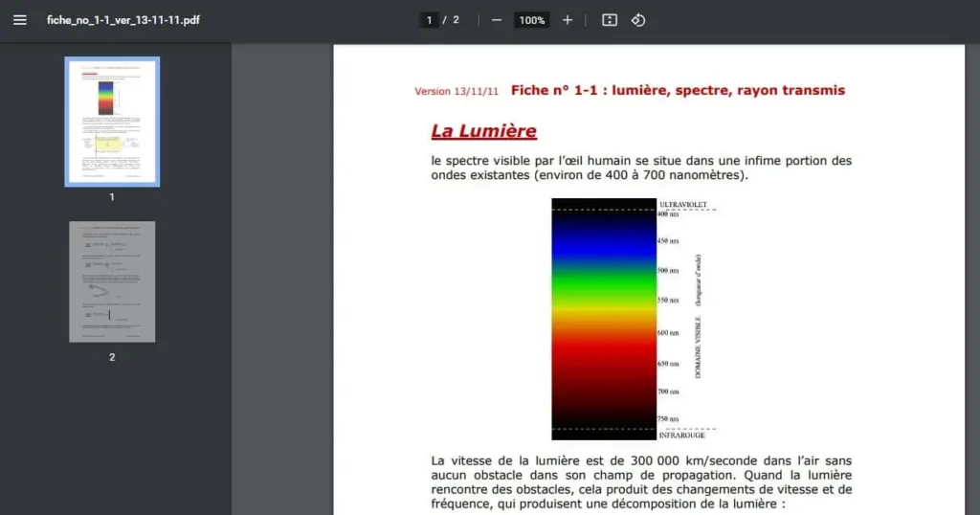The width and height of the screenshot is (980, 515).
Task: Click the paragraph starting 'le spectre visible'
Action: coord(641,168)
